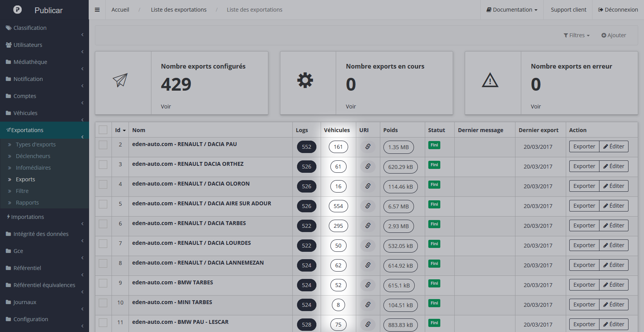Check the row checkbox for Id 2
This screenshot has width=644, height=332.
click(x=103, y=145)
